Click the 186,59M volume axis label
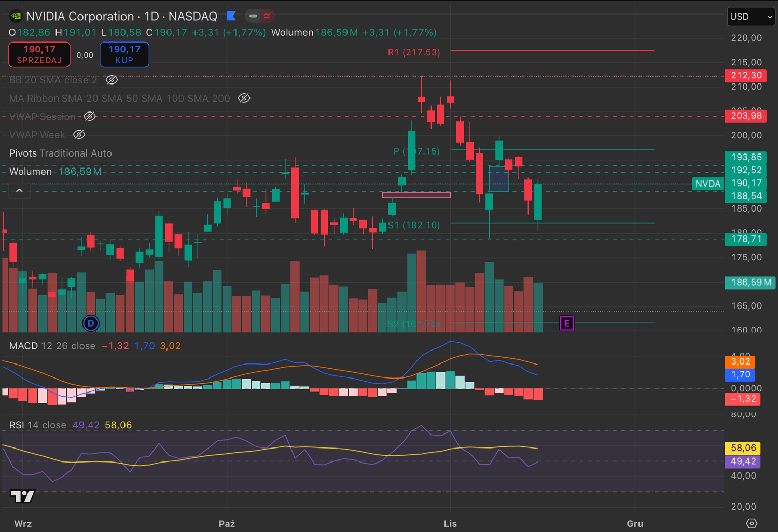Image resolution: width=778 pixels, height=532 pixels. 750,283
